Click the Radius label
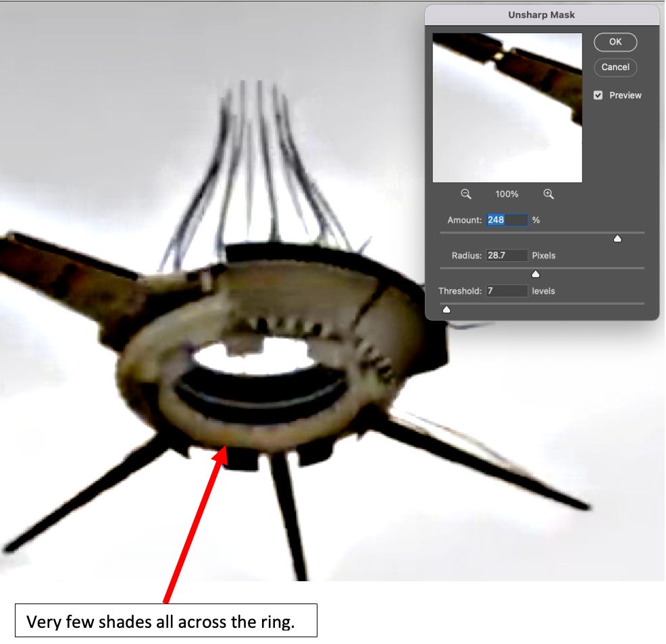666x644 pixels. tap(466, 256)
